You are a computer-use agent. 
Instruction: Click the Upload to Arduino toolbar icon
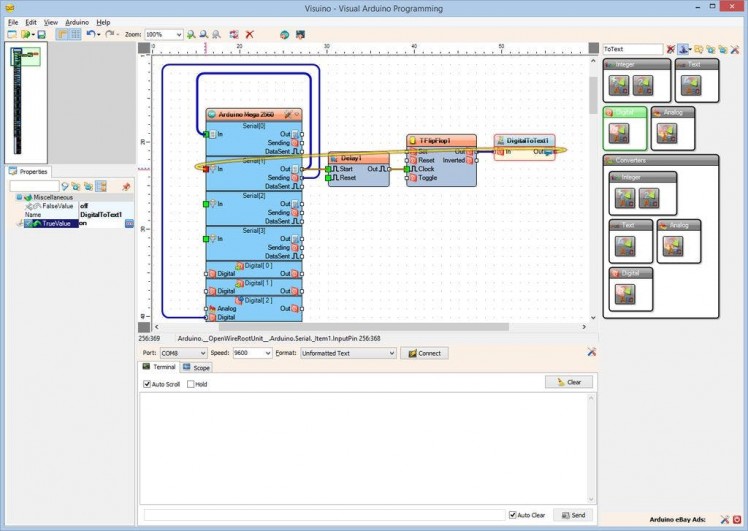299,34
